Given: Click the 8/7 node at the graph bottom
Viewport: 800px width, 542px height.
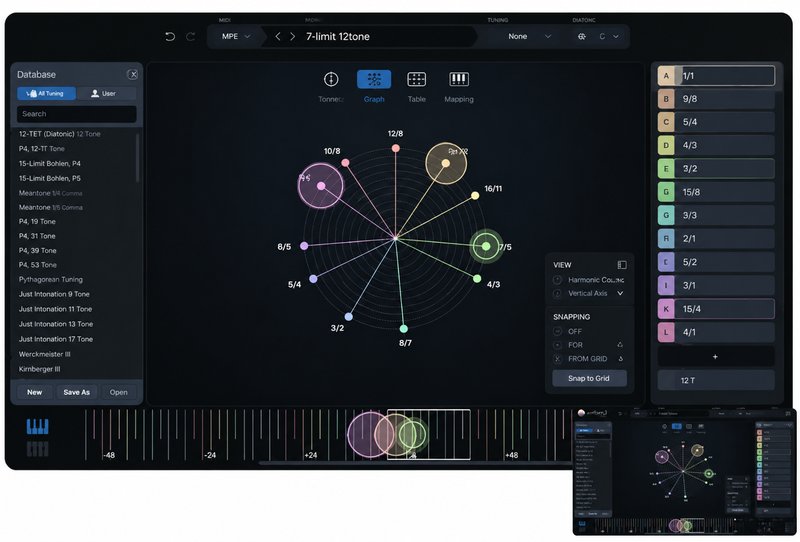Looking at the screenshot, I should tap(404, 329).
